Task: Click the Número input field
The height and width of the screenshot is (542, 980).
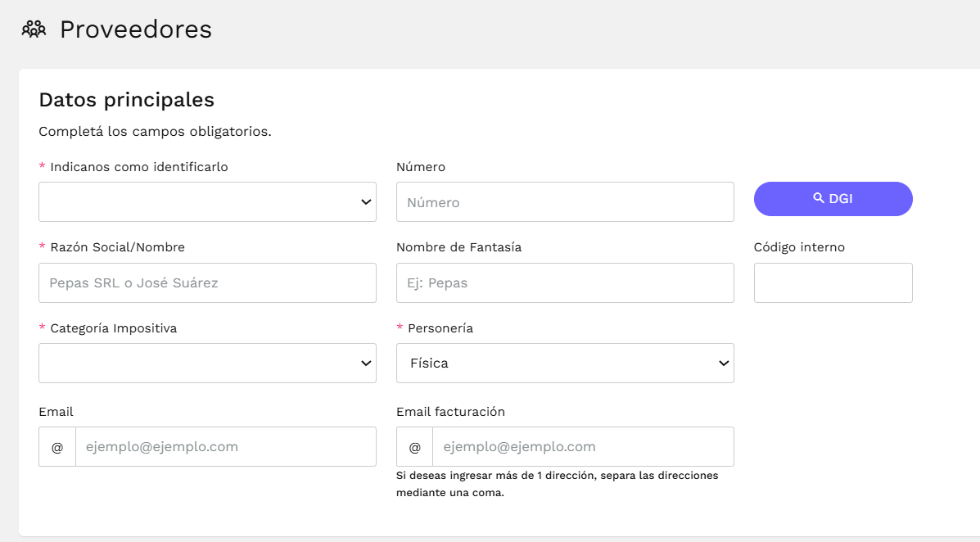Action: point(565,202)
